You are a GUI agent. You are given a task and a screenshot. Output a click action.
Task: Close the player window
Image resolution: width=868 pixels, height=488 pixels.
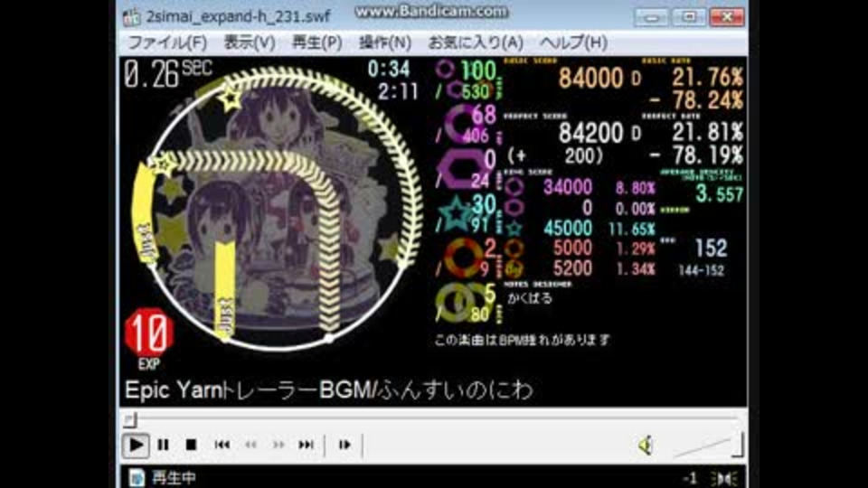click(x=727, y=17)
